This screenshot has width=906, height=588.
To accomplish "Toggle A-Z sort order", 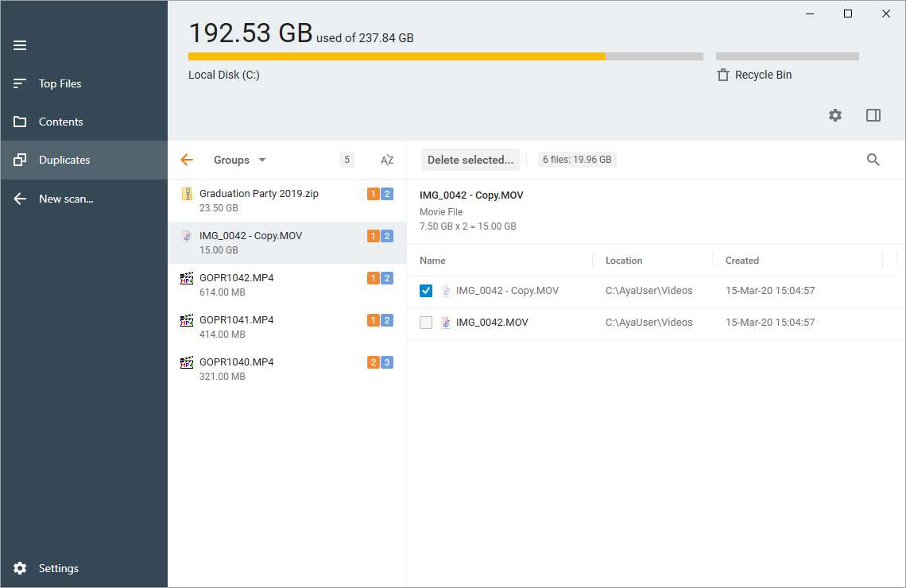I will [387, 160].
